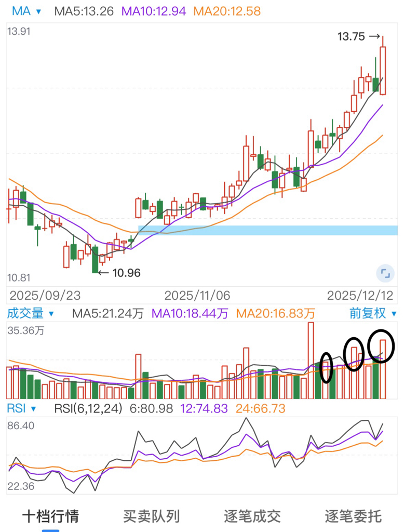This screenshot has width=404, height=532.
Task: Click the RSI 24:66.73 value
Action: [261, 408]
